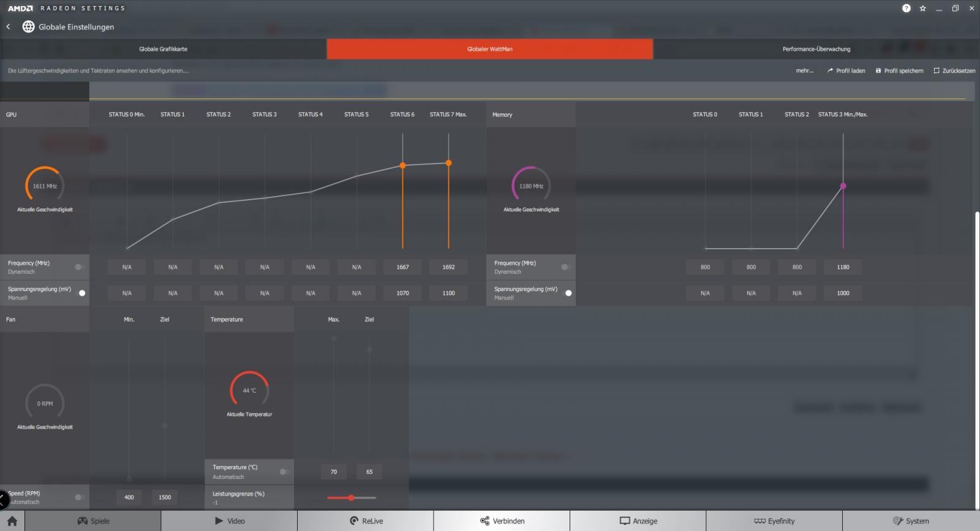Screen dimensions: 980x531
Task: Click GPU Status 7 voltage field 1100
Action: point(449,293)
